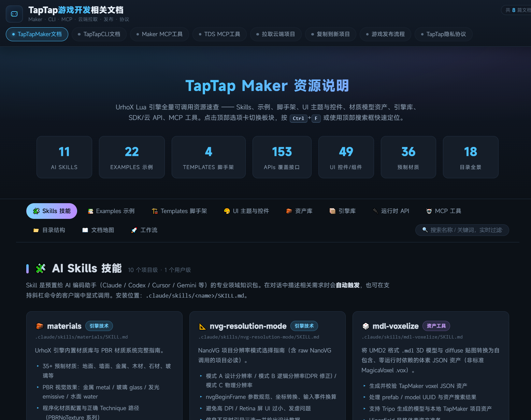Switch to the Maker MCP工具 tab
The image size is (531, 420).
tap(160, 34)
